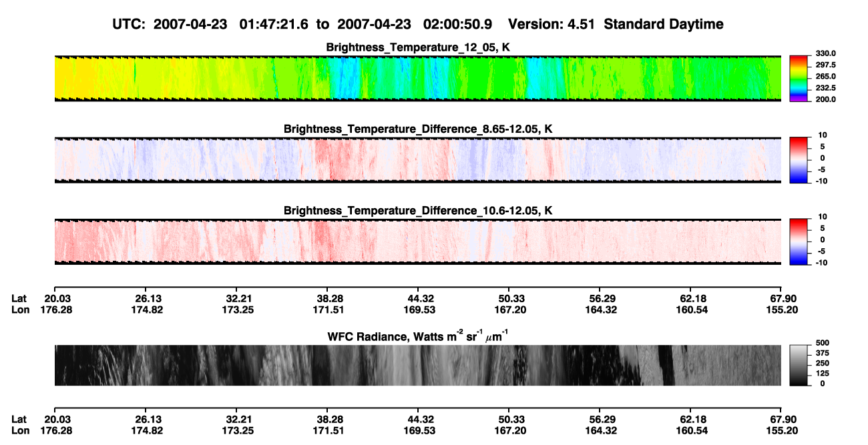Click the 'Lat' label under the 10.6-12.05 strip
The height and width of the screenshot is (445, 868).
point(19,298)
